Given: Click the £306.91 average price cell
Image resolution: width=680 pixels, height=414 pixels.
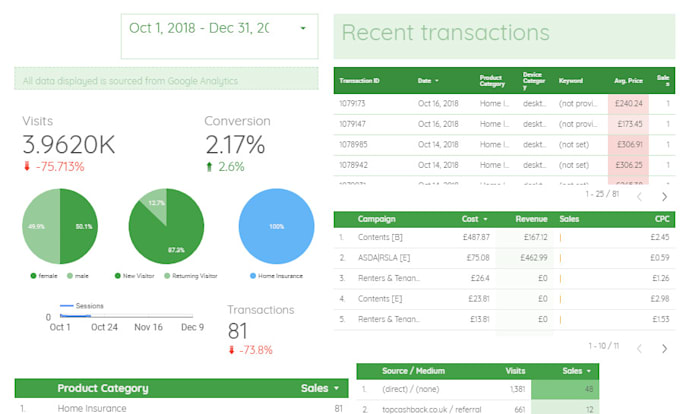Looking at the screenshot, I should (x=628, y=144).
